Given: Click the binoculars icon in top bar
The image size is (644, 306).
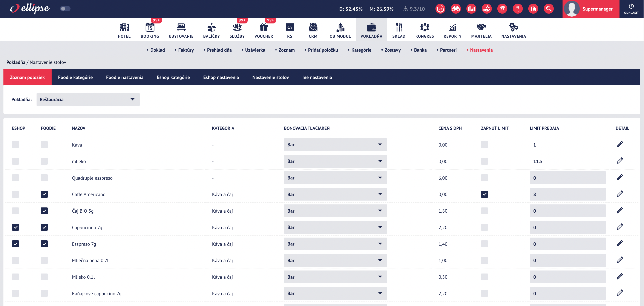Looking at the screenshot, I should (x=455, y=9).
